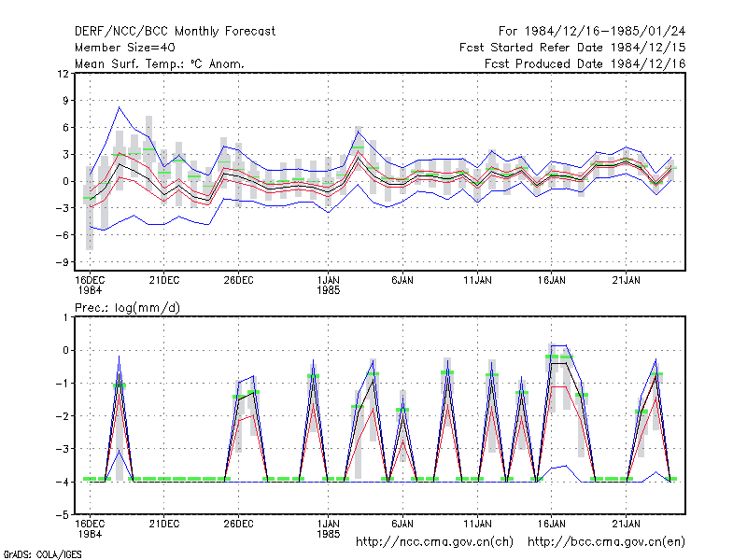Click the DERF/NCC/BCC Monthly Forecast title
747x560 pixels.
click(175, 32)
